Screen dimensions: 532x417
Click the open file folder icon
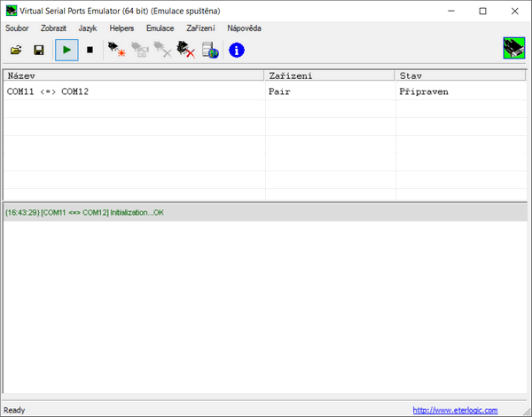pyautogui.click(x=16, y=51)
